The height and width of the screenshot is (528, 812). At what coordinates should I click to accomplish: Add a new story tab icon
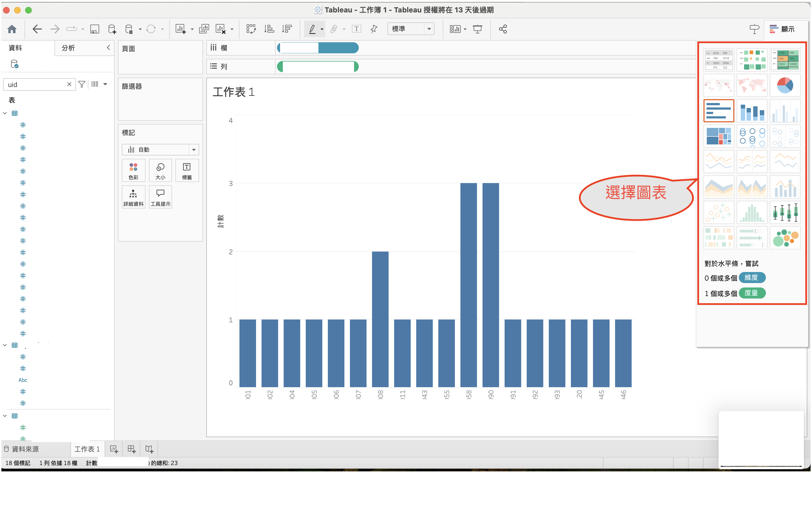149,449
